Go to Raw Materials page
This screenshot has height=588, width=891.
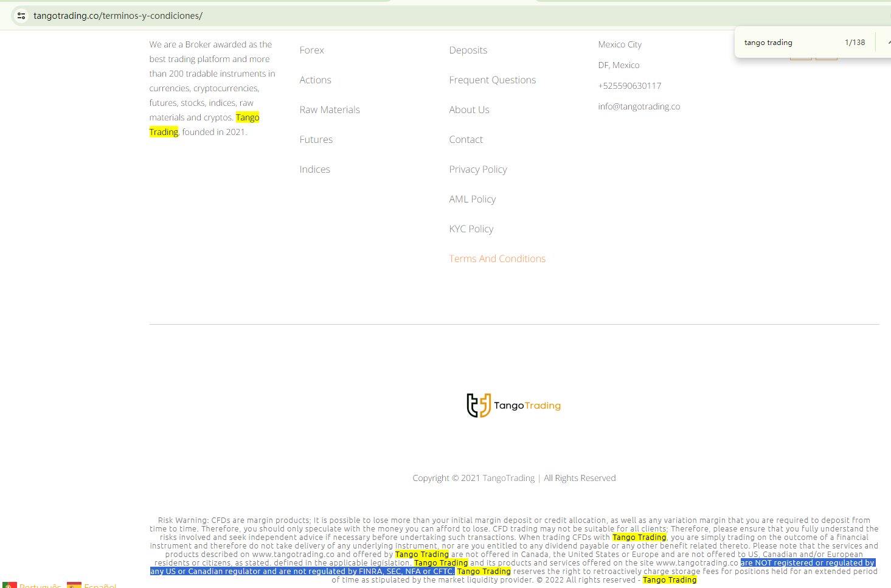point(330,110)
